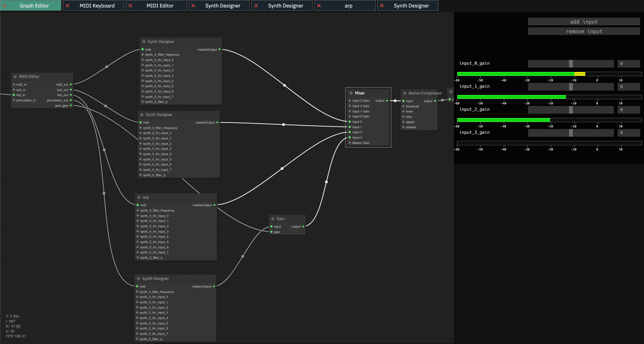The height and width of the screenshot is (344, 644).
Task: Click the arp_out port on MIDI Editor
Action: pos(71,95)
